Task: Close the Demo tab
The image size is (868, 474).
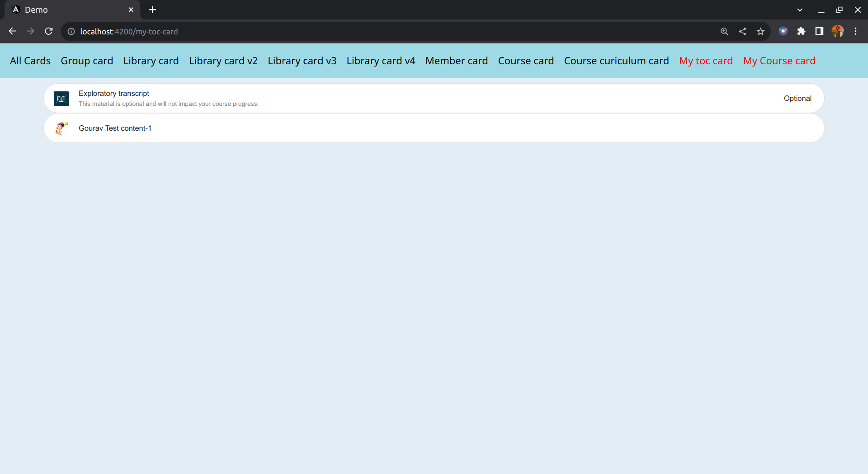Action: pyautogui.click(x=131, y=9)
